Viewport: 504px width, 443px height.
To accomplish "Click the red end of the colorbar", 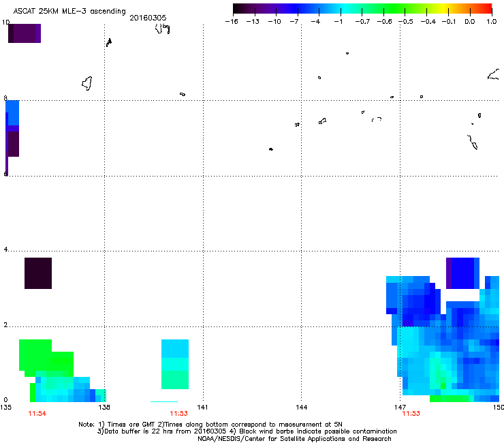I will [488, 9].
